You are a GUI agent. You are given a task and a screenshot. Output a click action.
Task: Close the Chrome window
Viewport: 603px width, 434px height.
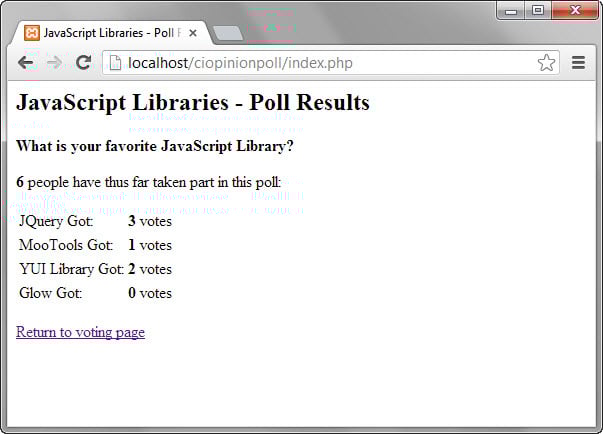(574, 11)
